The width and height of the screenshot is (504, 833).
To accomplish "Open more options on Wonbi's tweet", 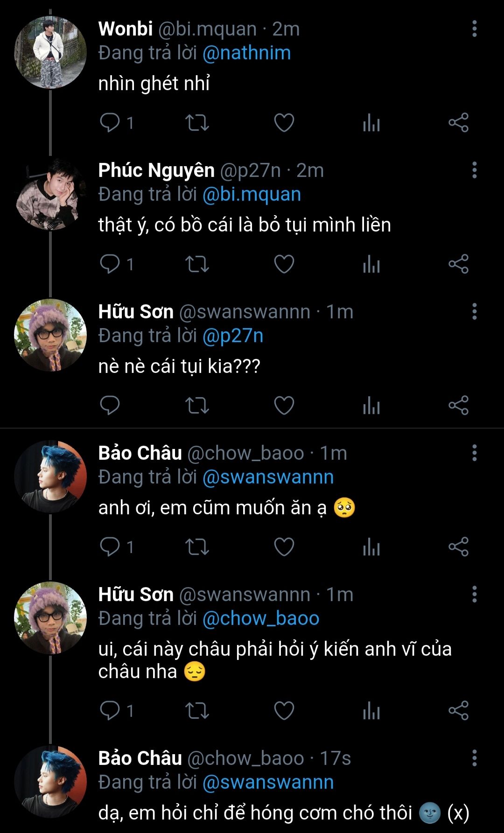I will 474,29.
